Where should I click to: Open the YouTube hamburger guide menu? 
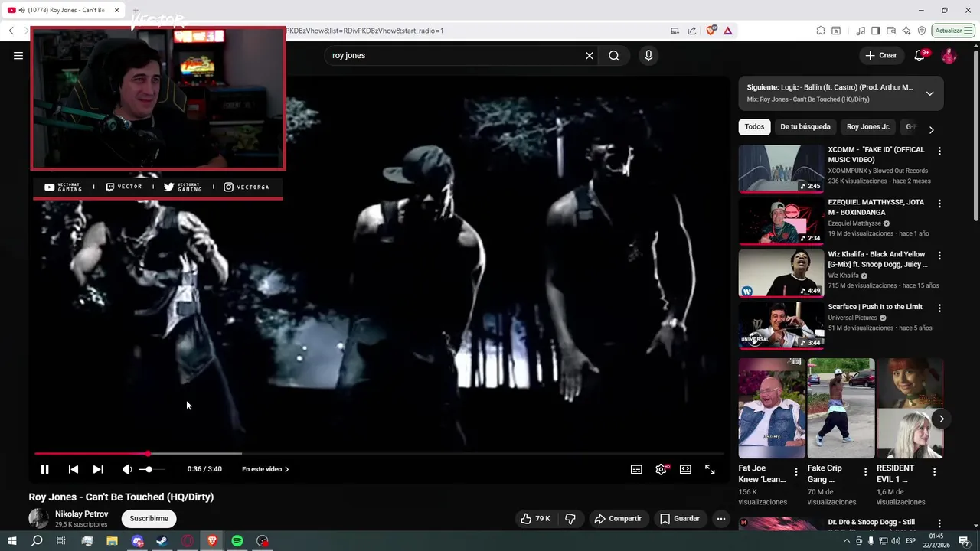point(18,55)
